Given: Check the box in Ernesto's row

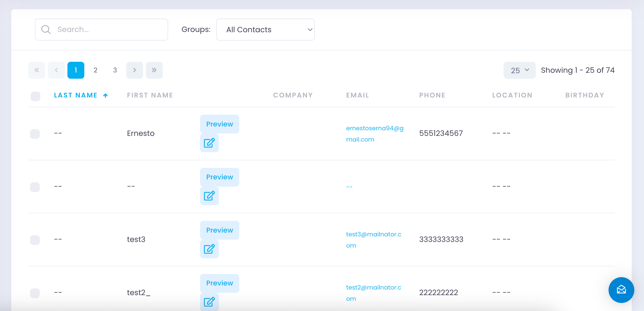Looking at the screenshot, I should (35, 134).
